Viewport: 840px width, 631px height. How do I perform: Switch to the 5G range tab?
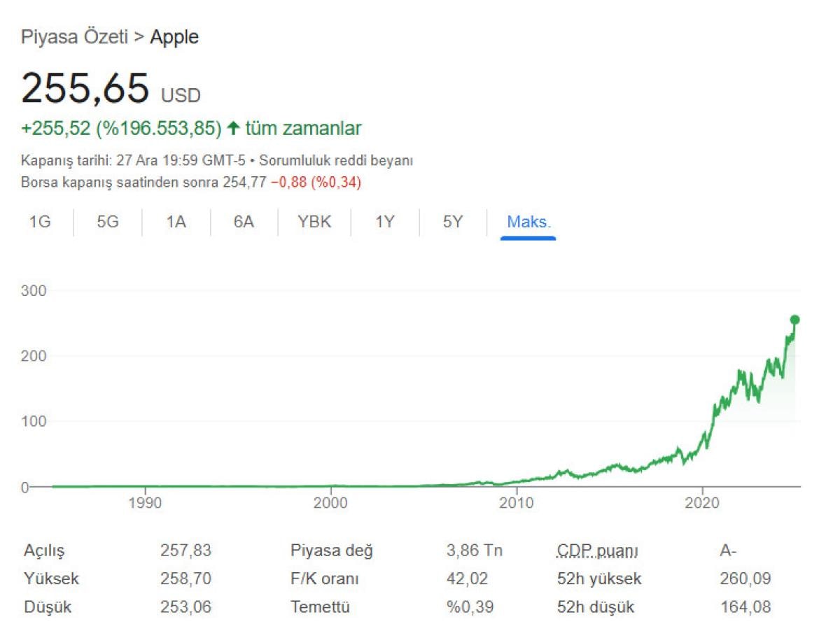click(x=108, y=222)
